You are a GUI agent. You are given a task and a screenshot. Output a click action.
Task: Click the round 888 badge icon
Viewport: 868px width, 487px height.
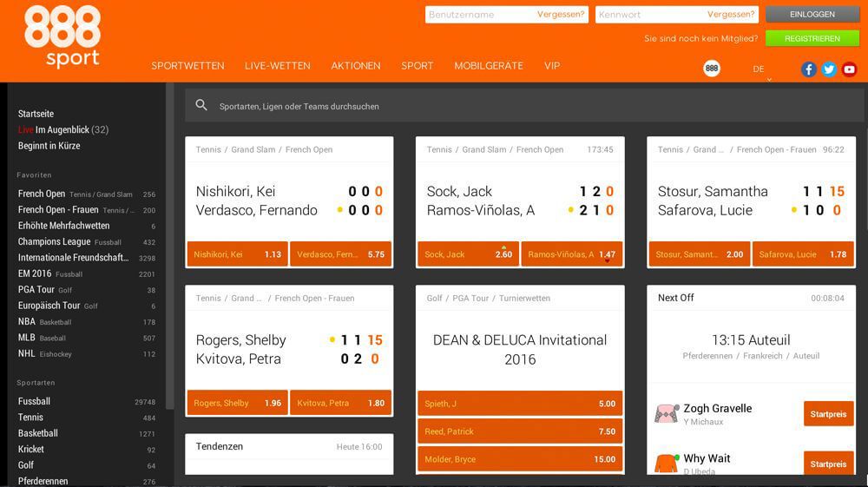click(712, 69)
